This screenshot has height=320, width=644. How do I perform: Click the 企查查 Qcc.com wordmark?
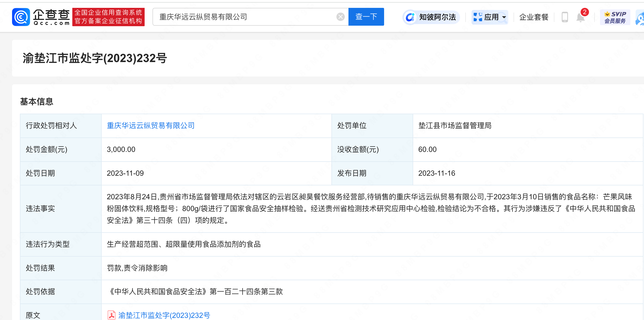click(x=51, y=17)
